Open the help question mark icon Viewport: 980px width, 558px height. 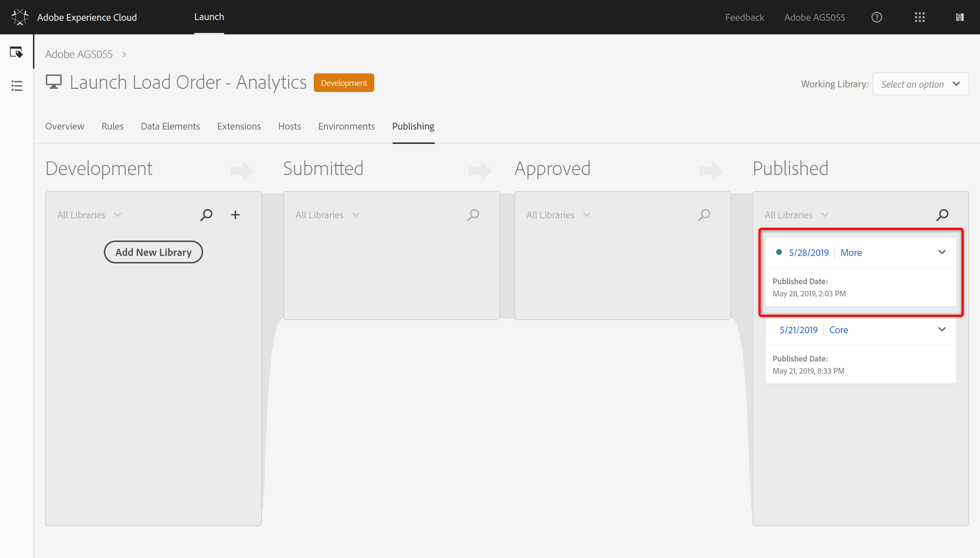point(876,17)
